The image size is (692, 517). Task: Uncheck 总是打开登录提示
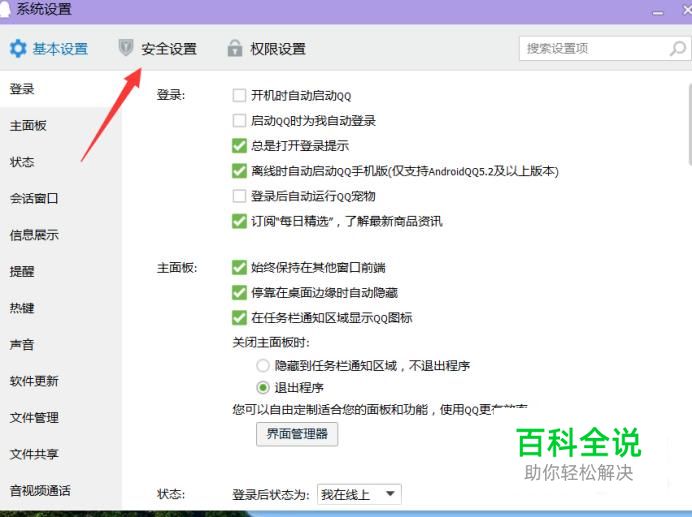239,146
